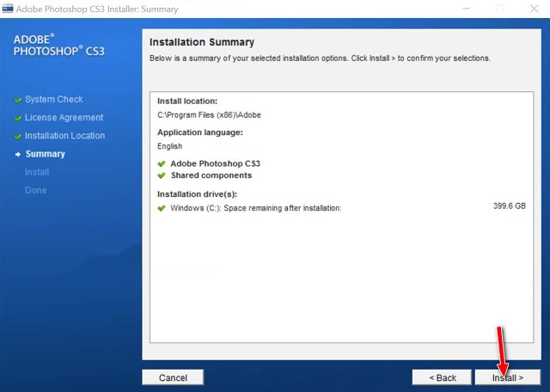
Task: Select the System Check step in sidebar
Action: (x=53, y=100)
